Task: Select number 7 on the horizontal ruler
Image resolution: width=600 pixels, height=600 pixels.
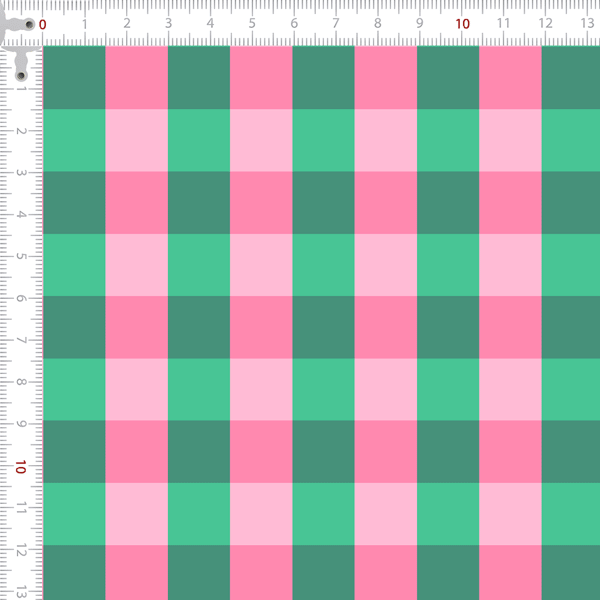Action: (x=336, y=24)
